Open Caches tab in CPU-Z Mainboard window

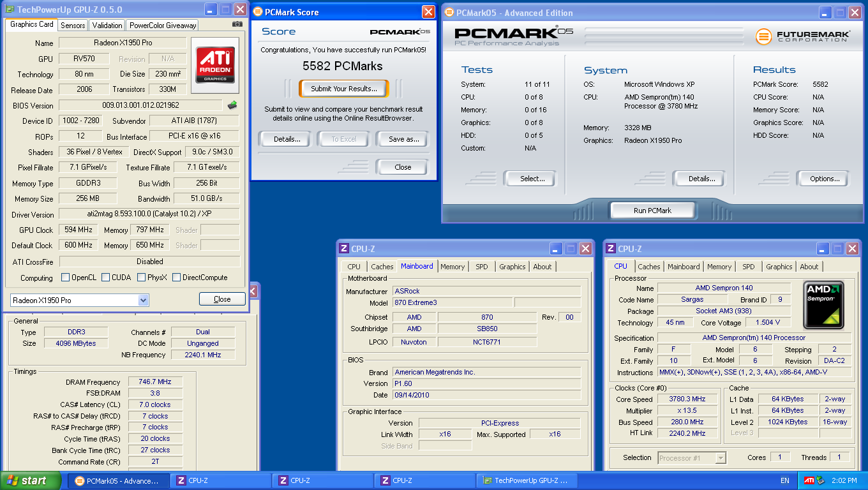tap(382, 267)
